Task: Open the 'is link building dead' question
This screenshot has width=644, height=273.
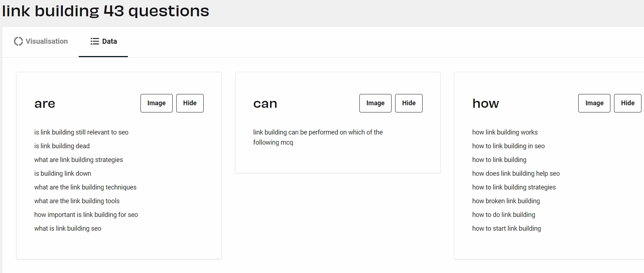Action: [62, 146]
